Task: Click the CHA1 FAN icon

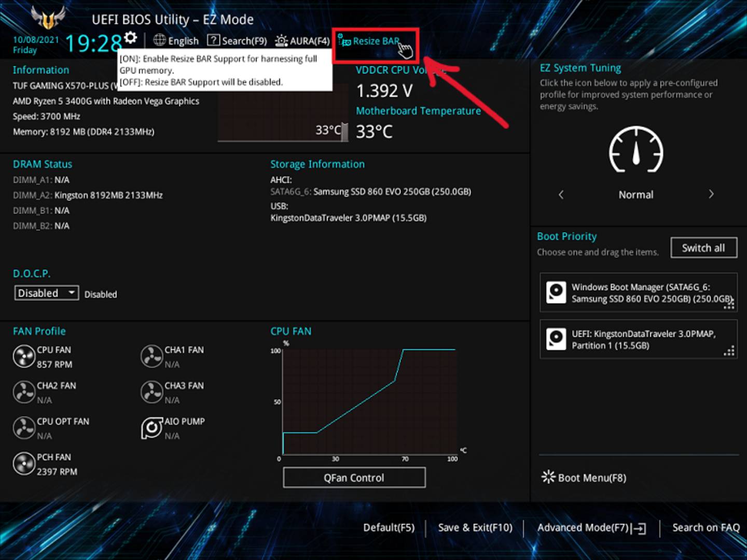Action: tap(152, 357)
